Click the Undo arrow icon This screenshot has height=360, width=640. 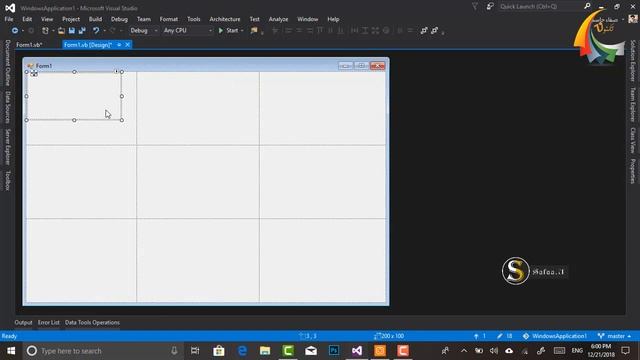tap(96, 31)
